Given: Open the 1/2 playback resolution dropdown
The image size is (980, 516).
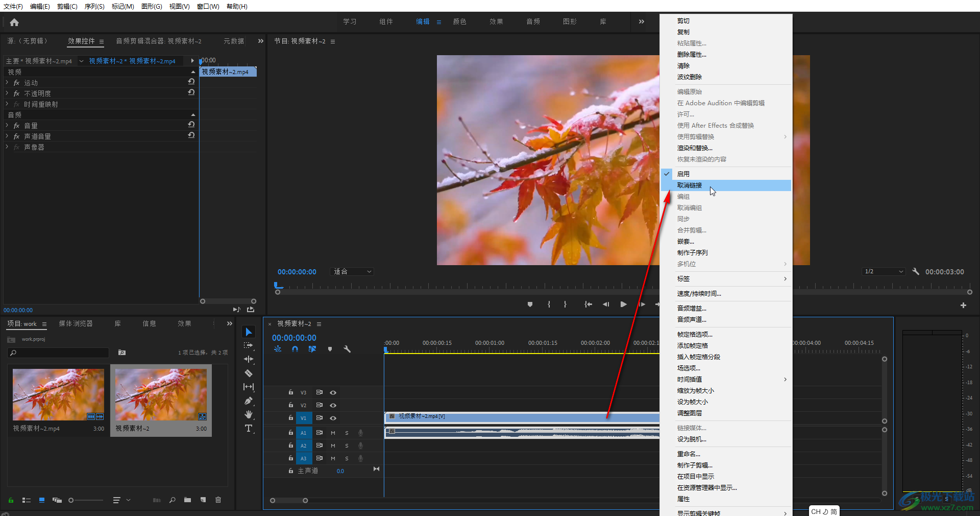Looking at the screenshot, I should [884, 271].
